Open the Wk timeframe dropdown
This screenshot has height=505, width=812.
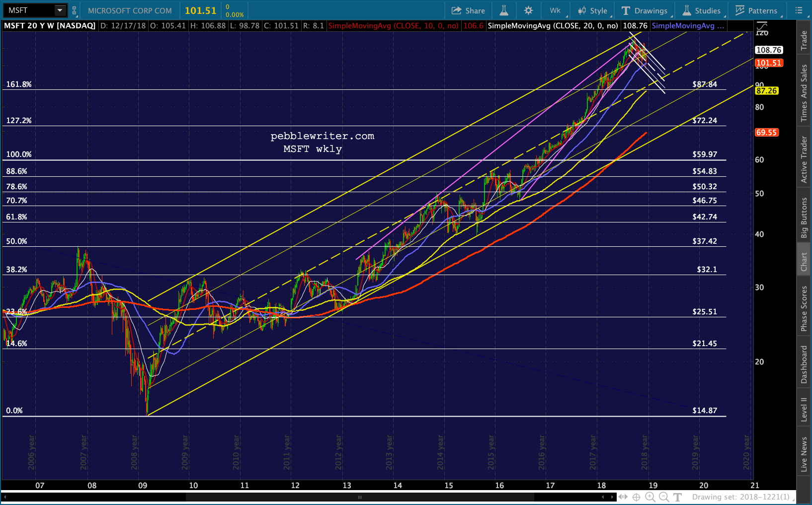pos(555,10)
